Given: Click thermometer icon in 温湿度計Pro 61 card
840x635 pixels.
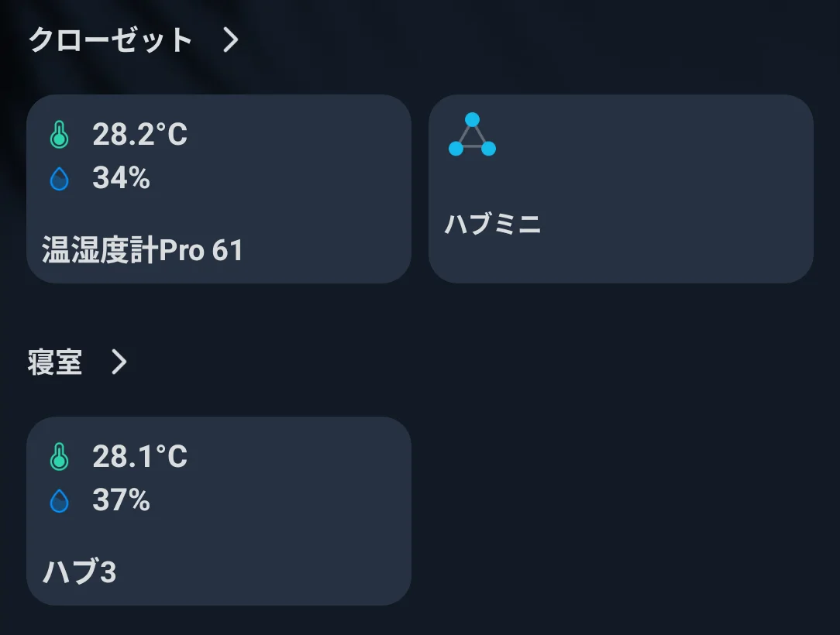Looking at the screenshot, I should pos(60,136).
